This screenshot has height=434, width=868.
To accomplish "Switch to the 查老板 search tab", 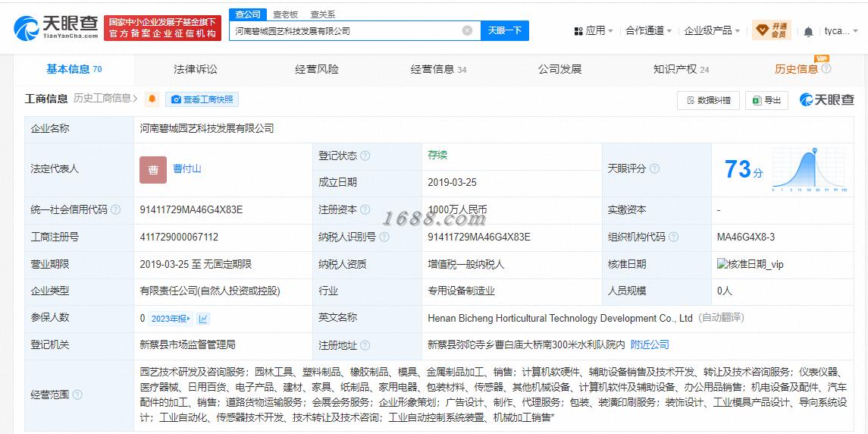I will click(286, 15).
